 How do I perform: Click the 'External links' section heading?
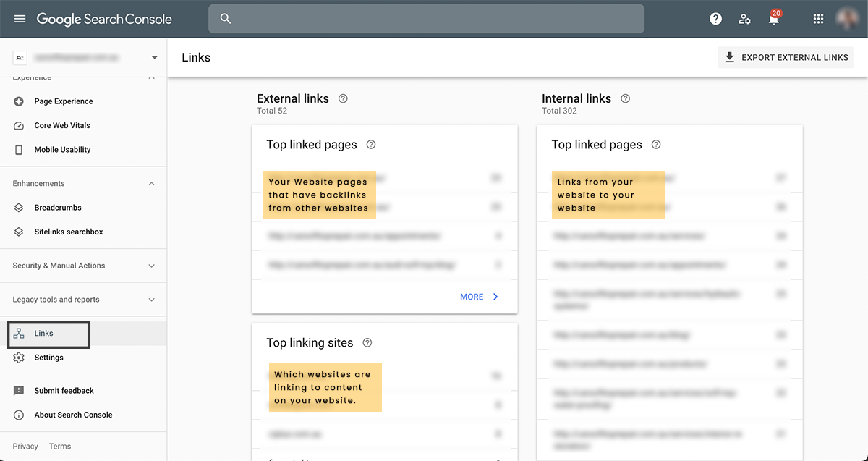tap(293, 98)
